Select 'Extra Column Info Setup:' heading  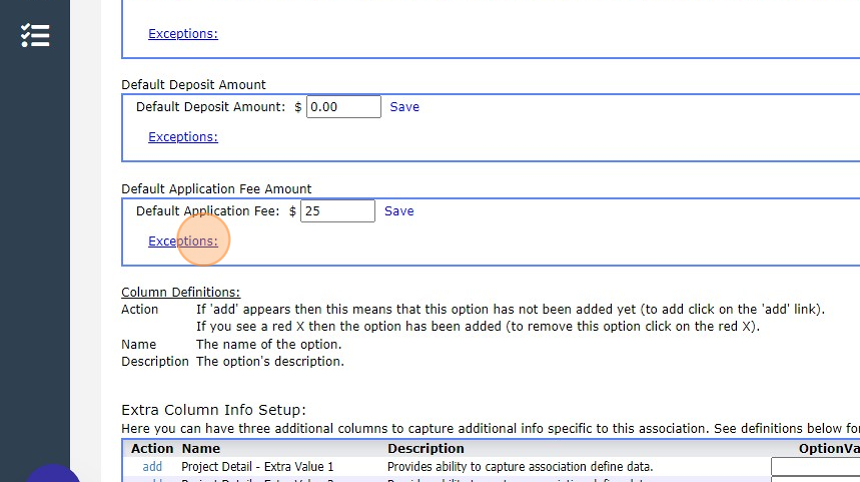[213, 410]
